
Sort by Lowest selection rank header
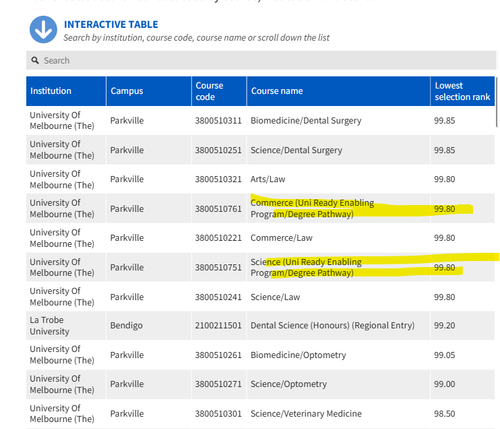463,91
